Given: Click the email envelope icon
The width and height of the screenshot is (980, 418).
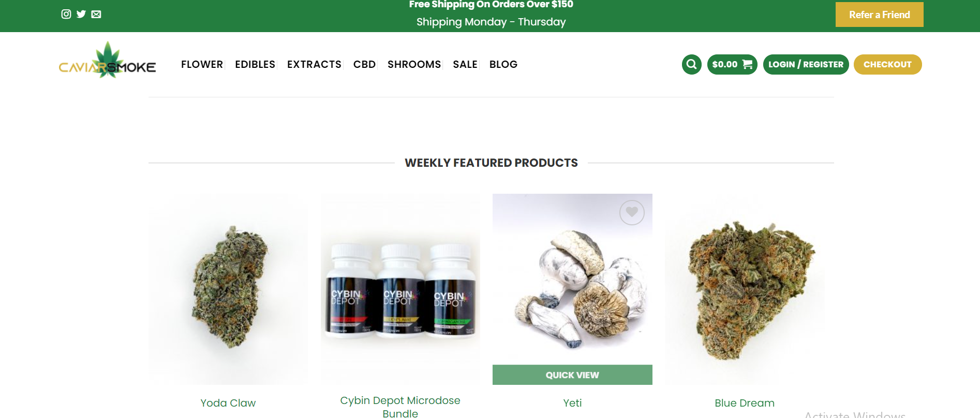Looking at the screenshot, I should click(x=96, y=14).
